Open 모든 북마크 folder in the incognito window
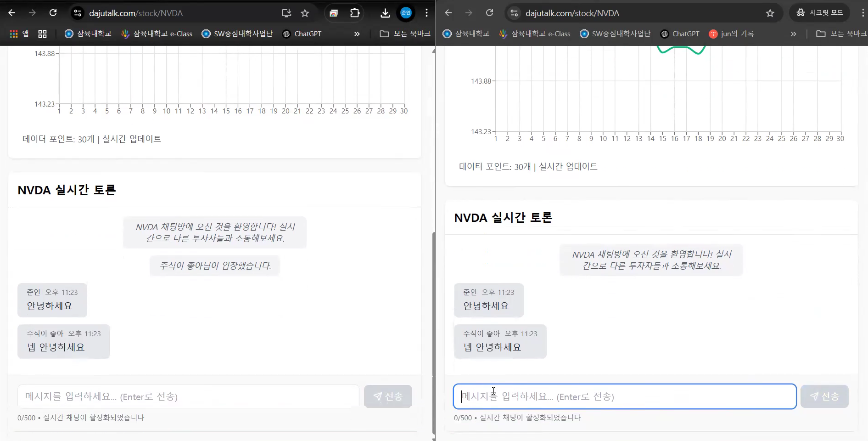 (841, 34)
